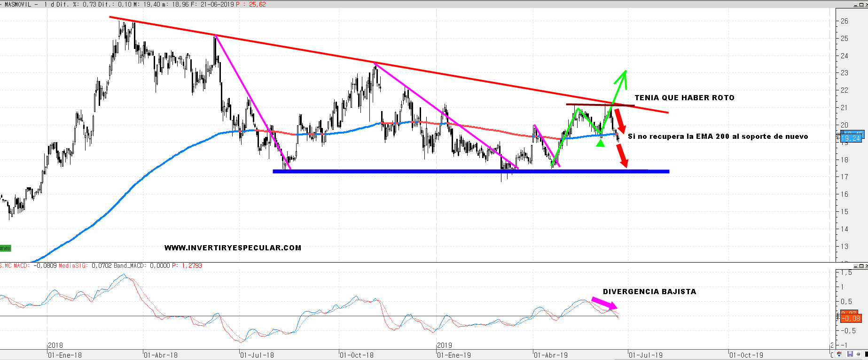Click the 01-Jul-19 date axis marker
Viewport: 868px width, 360px height.
coord(646,355)
